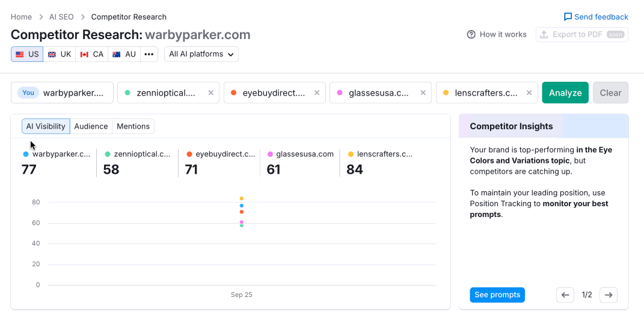
Task: Click the You badge on warbyparker field
Action: 28,93
